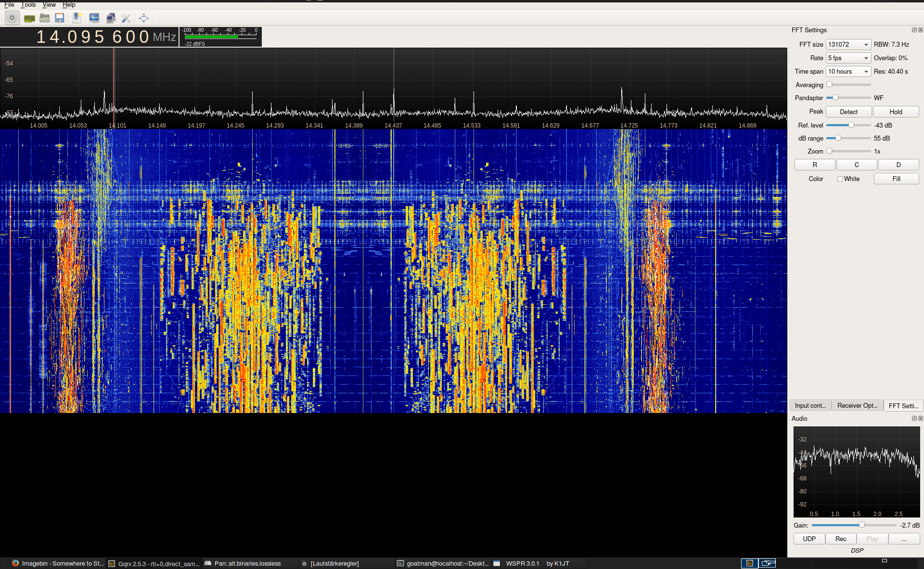Toggle the full screen arrows icon
The width and height of the screenshot is (924, 569).
coord(143,18)
